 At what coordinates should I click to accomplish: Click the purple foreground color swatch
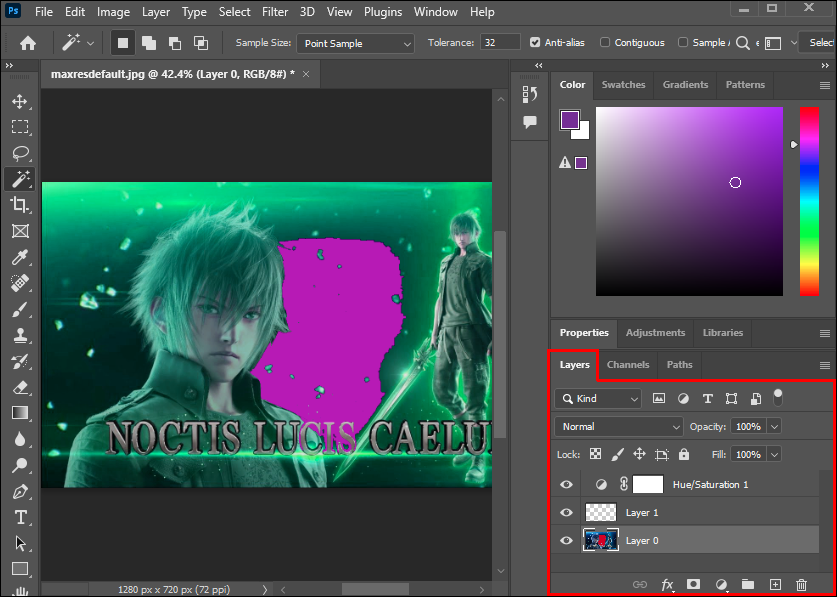coord(570,120)
